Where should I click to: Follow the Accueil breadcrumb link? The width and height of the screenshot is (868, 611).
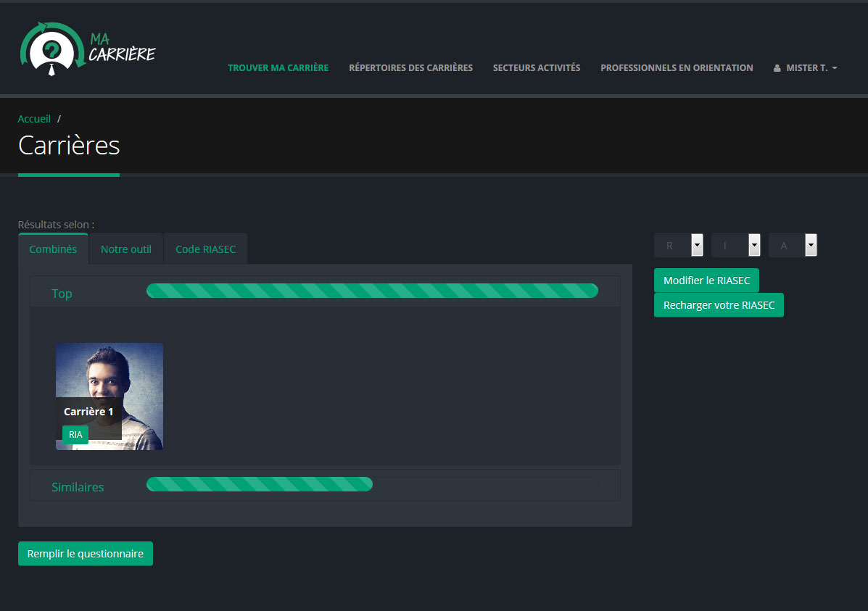click(x=34, y=119)
